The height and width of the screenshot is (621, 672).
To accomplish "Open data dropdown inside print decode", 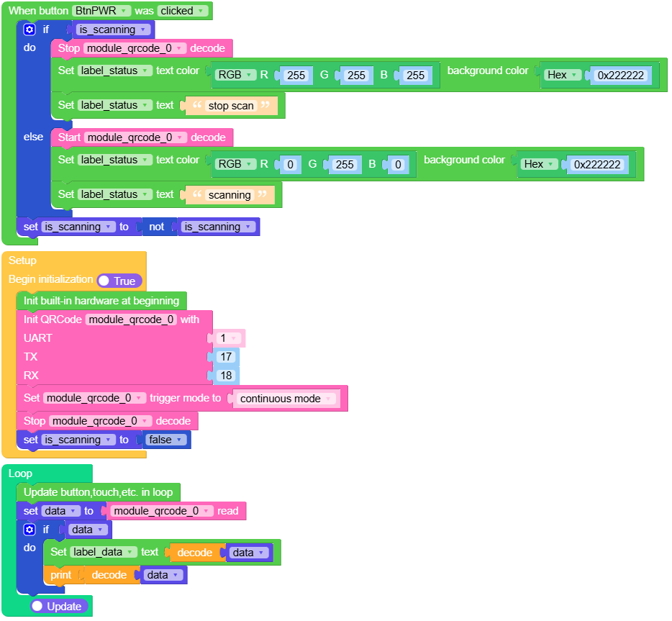I will point(163,575).
